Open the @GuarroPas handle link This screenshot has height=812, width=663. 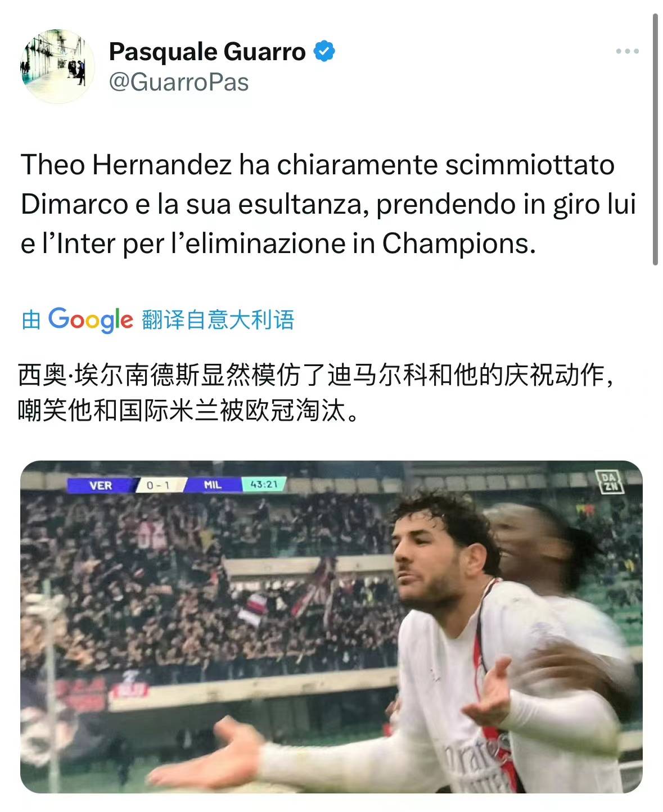point(178,82)
